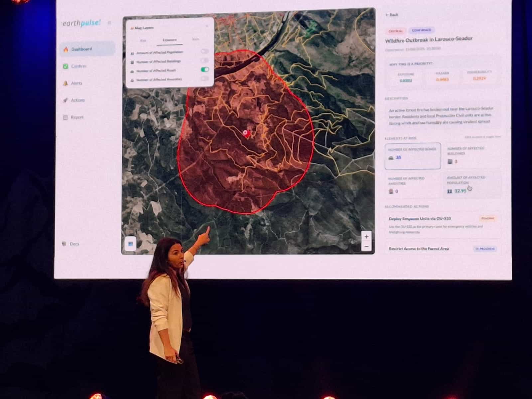Click the buildings icon in Map Layers
The image size is (532, 399).
132,62
